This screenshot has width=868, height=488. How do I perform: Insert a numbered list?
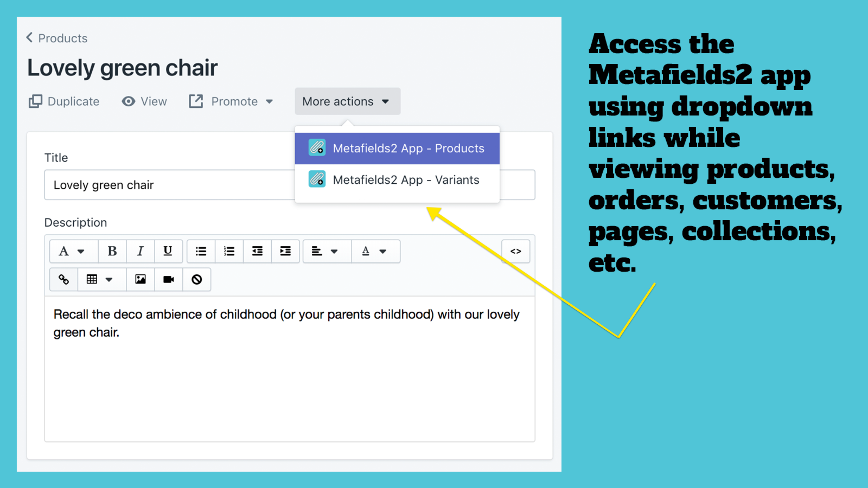click(228, 251)
